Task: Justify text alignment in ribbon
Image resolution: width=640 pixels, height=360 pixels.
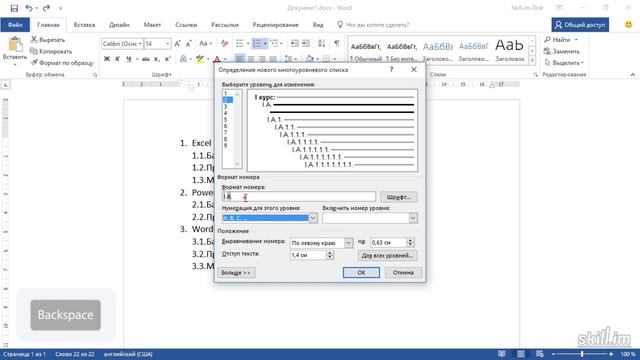Action: point(273,59)
